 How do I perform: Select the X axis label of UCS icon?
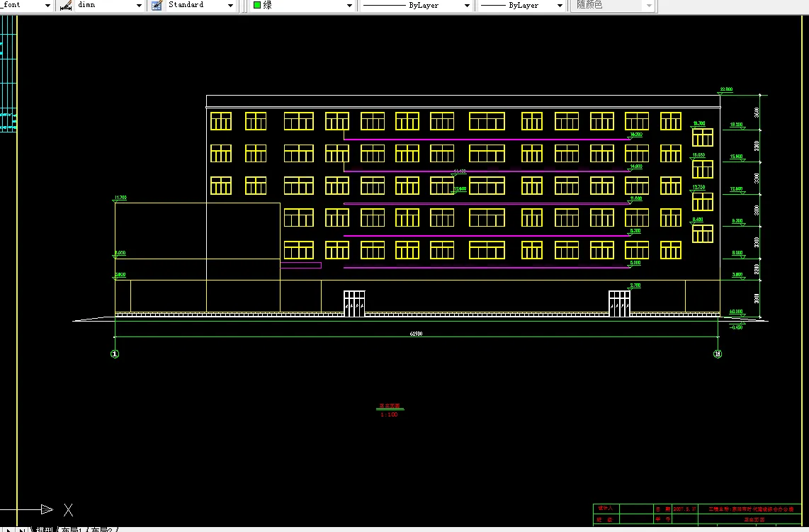click(68, 510)
